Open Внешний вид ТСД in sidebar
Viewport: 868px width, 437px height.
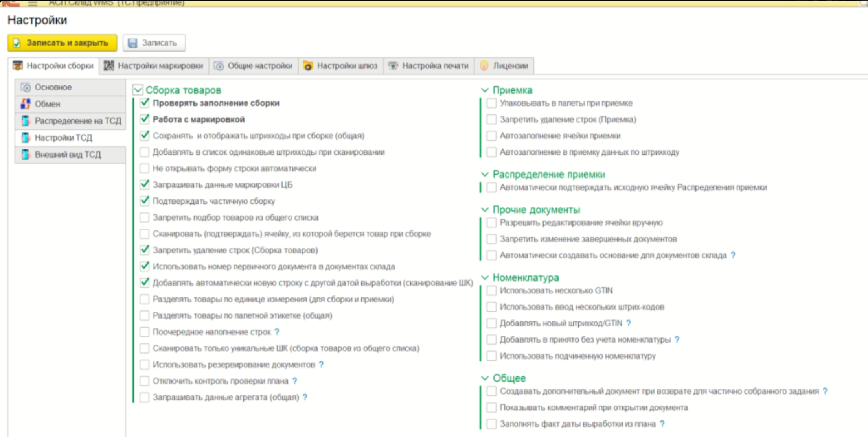pos(70,155)
